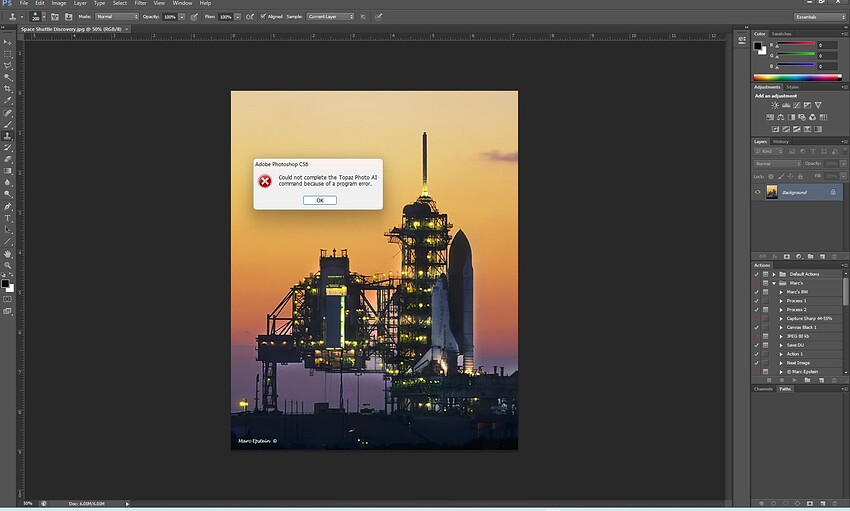Select the Hand tool

click(8, 254)
